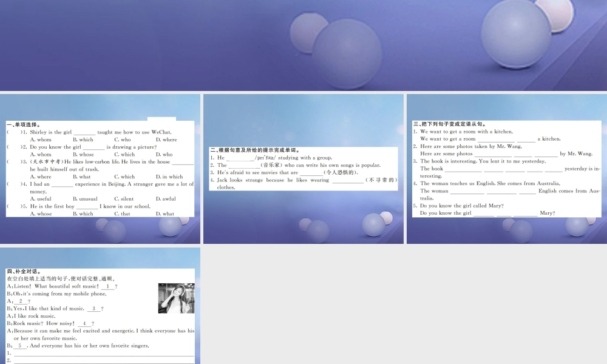Select option 'B. unusual'
Image resolution: width=607 pixels, height=364 pixels.
pyautogui.click(x=85, y=199)
